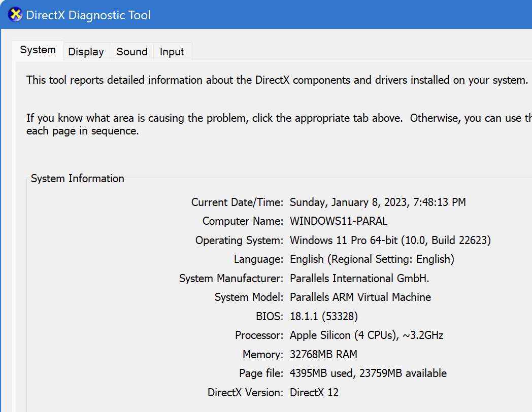The width and height of the screenshot is (532, 412).
Task: Click the 'This tool reports detailed information' sentence
Action: pyautogui.click(x=277, y=80)
